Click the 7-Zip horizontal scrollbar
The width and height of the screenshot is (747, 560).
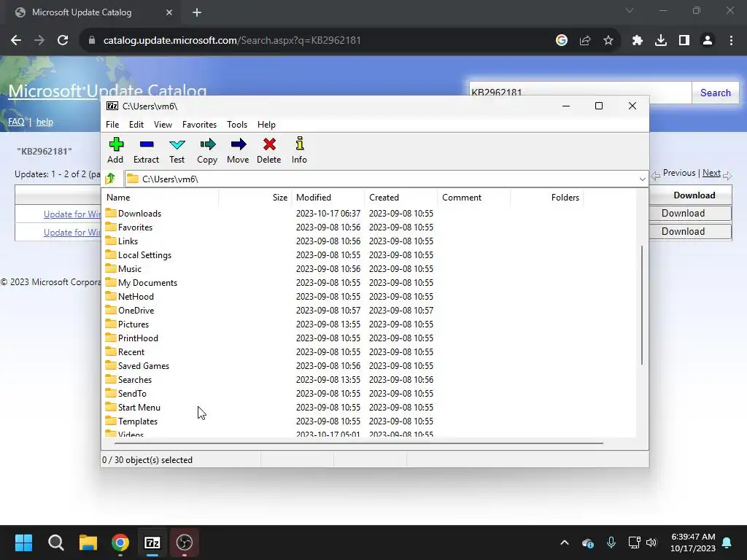click(x=358, y=443)
